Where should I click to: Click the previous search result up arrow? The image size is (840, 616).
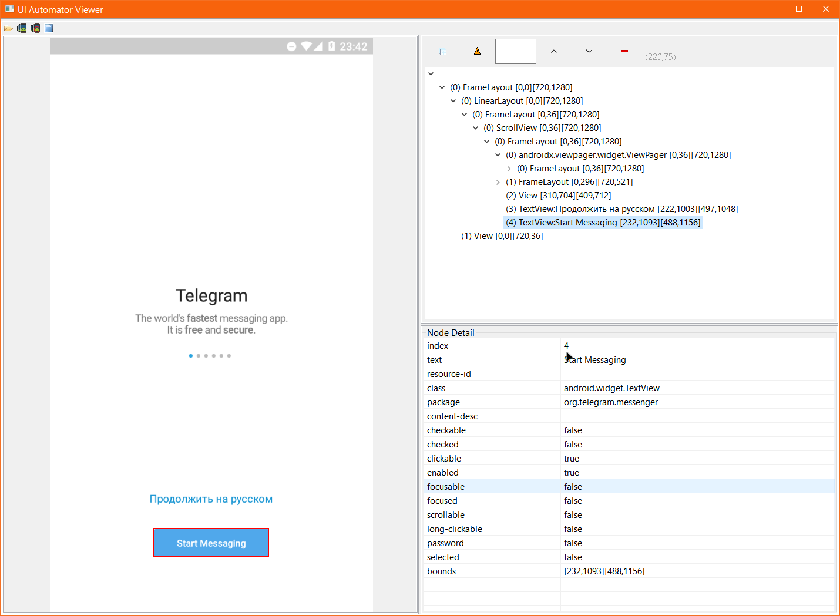[553, 52]
